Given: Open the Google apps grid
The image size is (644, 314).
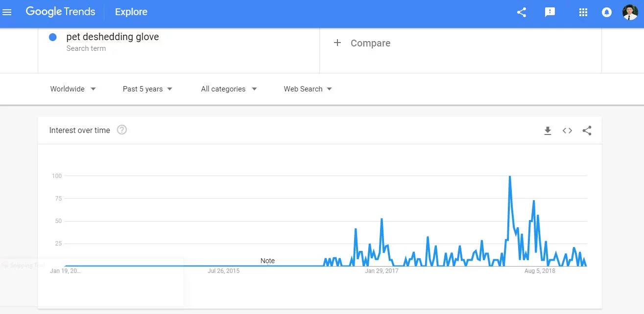Looking at the screenshot, I should coord(583,13).
